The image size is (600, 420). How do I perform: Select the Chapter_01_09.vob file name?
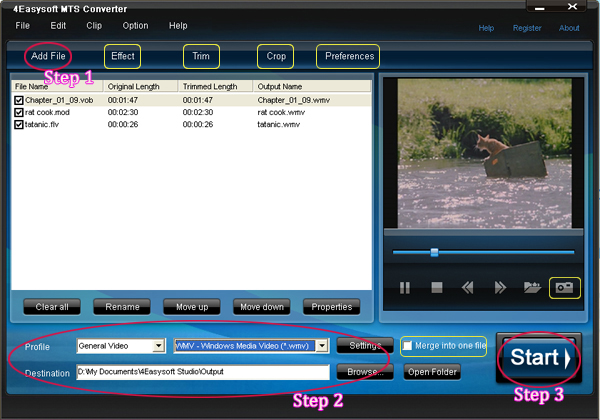pyautogui.click(x=59, y=100)
